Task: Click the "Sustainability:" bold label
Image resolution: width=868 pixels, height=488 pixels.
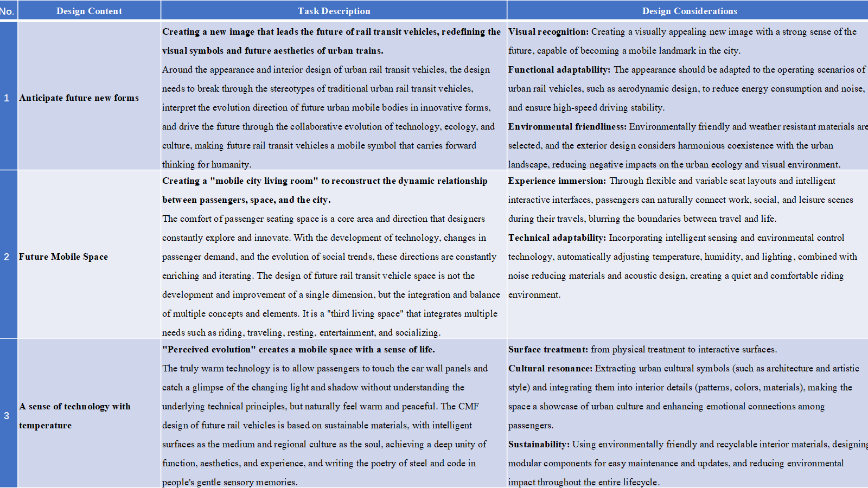Action: point(539,445)
